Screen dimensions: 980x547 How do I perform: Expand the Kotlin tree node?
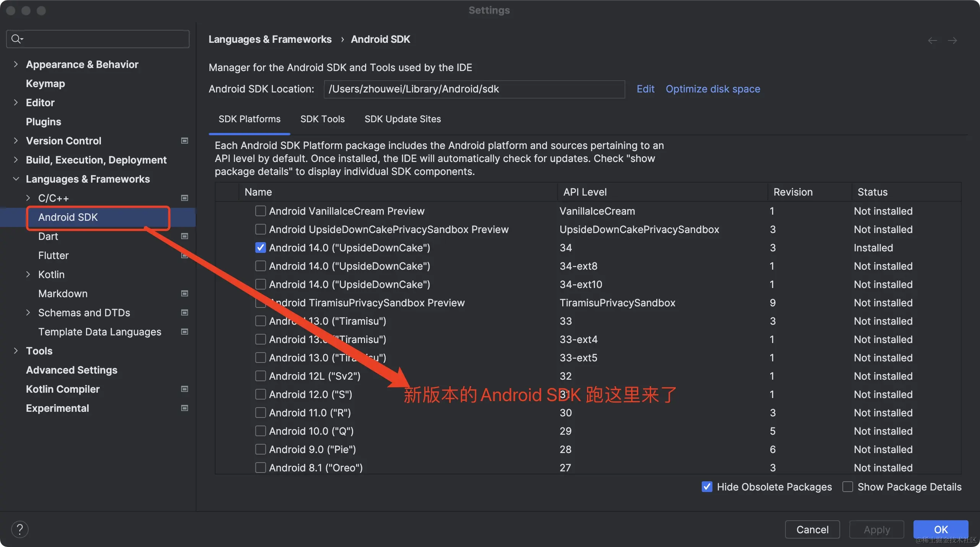(x=28, y=275)
